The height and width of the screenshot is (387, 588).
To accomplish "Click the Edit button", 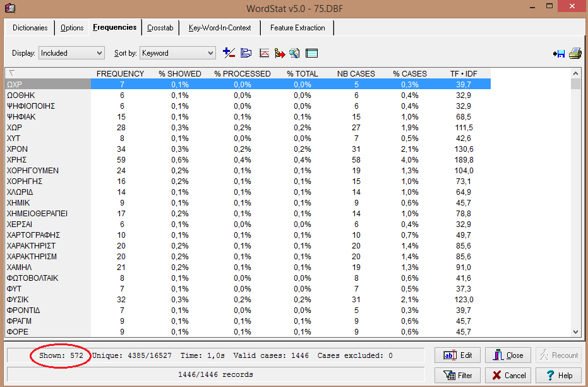I will tap(457, 355).
